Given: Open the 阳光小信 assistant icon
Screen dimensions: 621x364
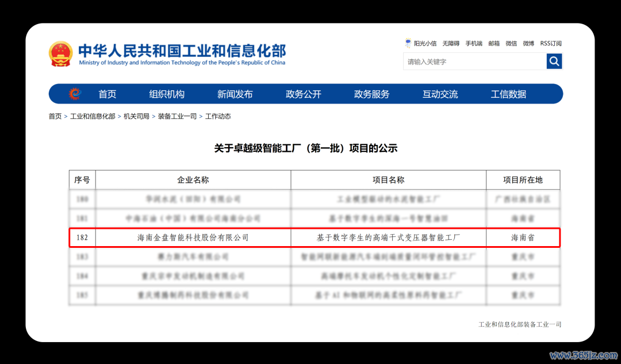Looking at the screenshot, I should (x=408, y=43).
